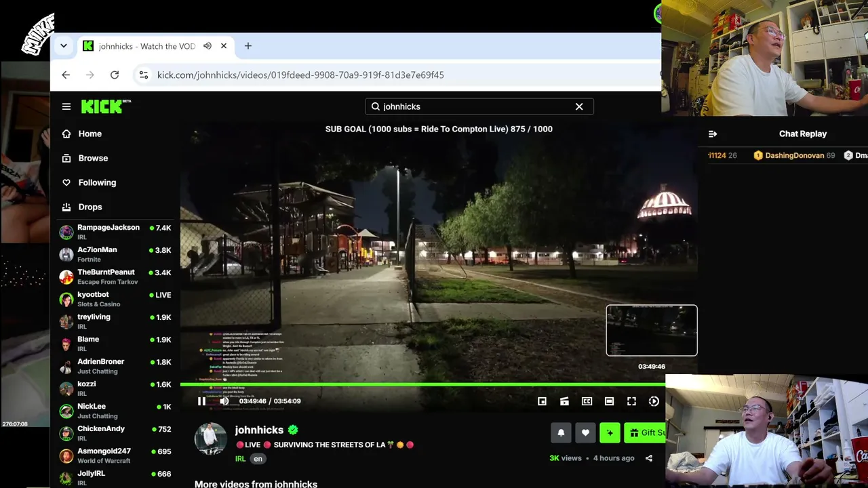Click the '4 hours ago' timestamp
Image resolution: width=868 pixels, height=488 pixels.
click(614, 458)
